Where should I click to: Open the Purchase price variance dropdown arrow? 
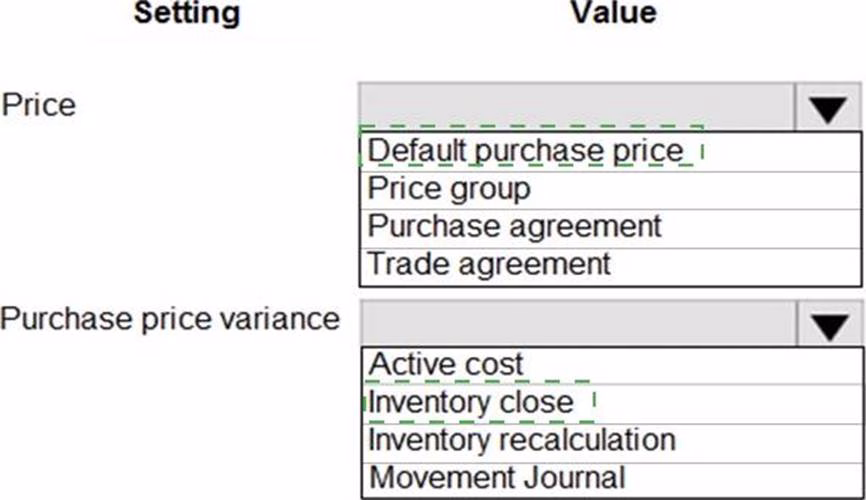[x=827, y=325]
